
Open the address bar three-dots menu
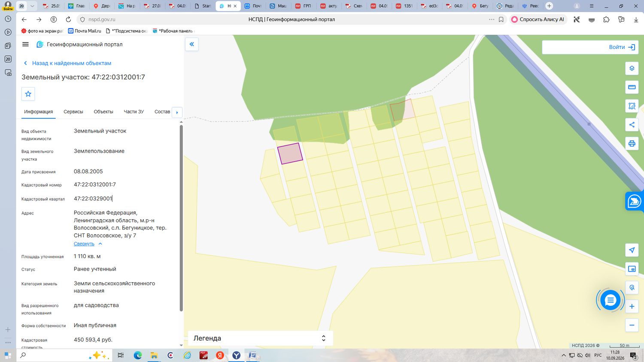[x=492, y=19]
